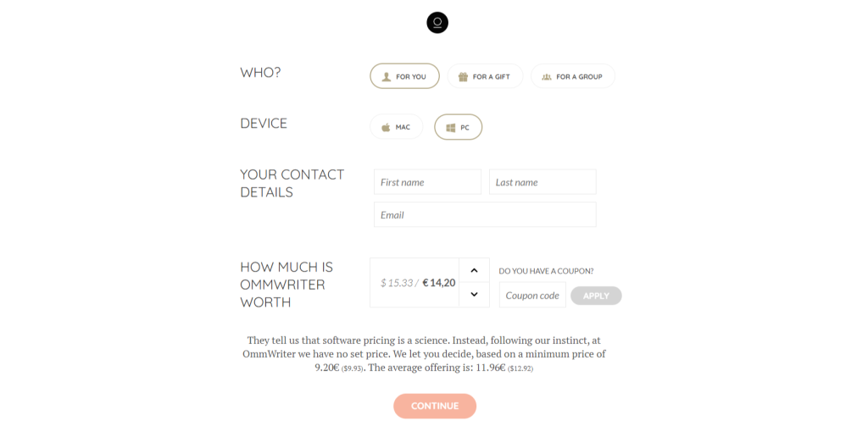Image resolution: width=868 pixels, height=443 pixels.
Task: Increase the price with the up chevron
Action: click(x=474, y=270)
